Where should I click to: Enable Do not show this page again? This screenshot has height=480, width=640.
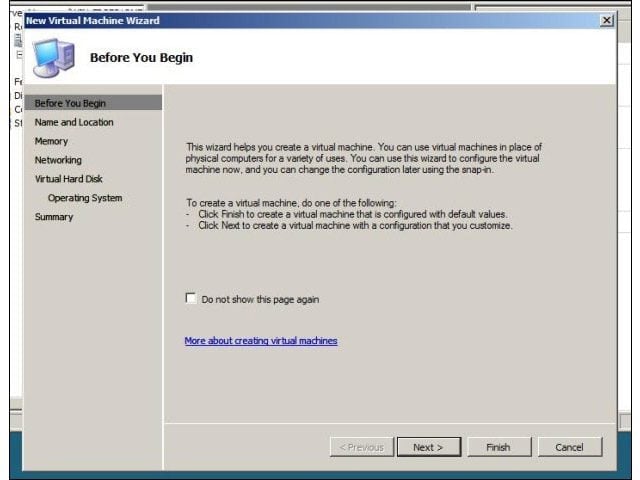point(191,298)
